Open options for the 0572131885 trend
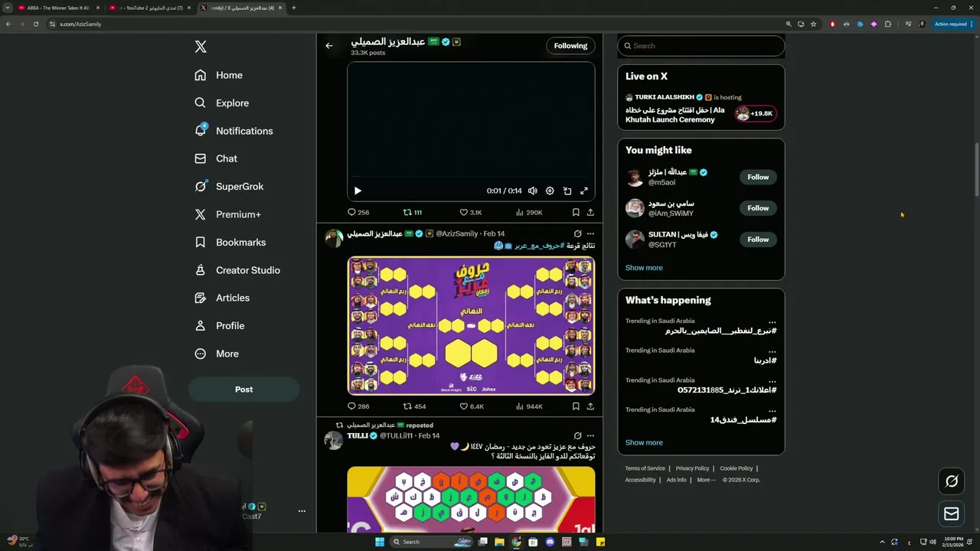This screenshot has width=980, height=551. click(772, 380)
